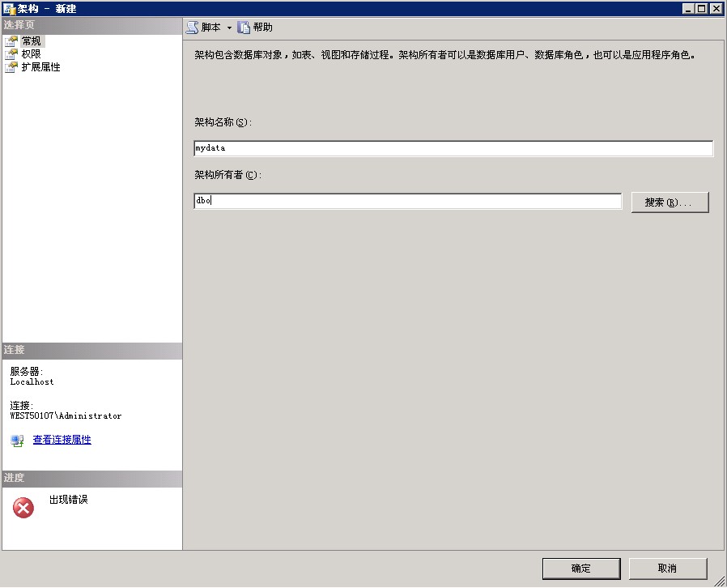Click the 扩展属性 page icon
The image size is (727, 588).
pyautogui.click(x=11, y=67)
